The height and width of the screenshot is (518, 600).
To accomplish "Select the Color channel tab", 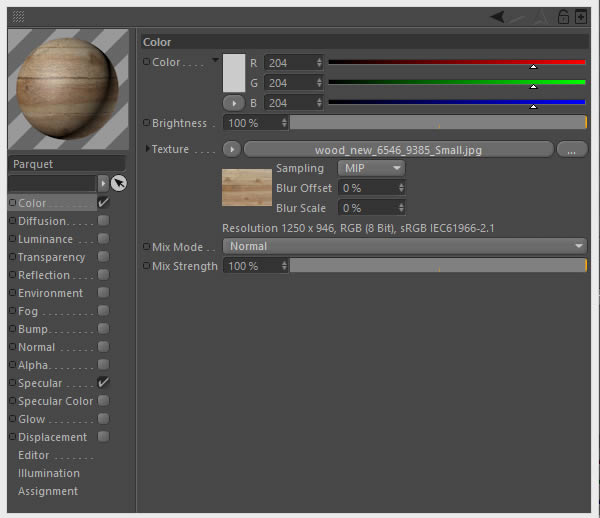I will tap(53, 203).
